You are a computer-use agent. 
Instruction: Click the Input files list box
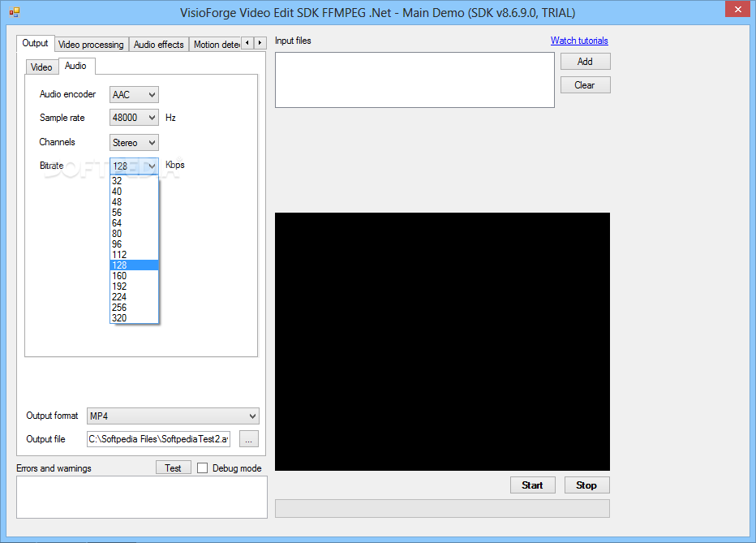(415, 80)
